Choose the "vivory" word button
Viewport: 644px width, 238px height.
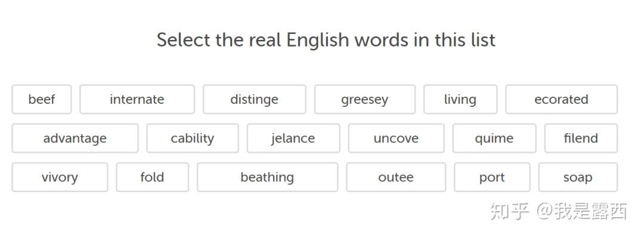pos(60,177)
